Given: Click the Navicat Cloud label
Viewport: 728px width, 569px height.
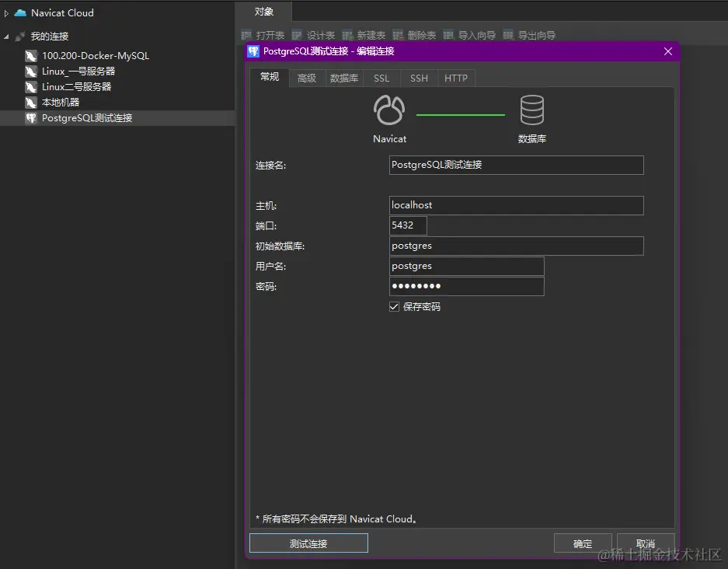Looking at the screenshot, I should tap(62, 13).
